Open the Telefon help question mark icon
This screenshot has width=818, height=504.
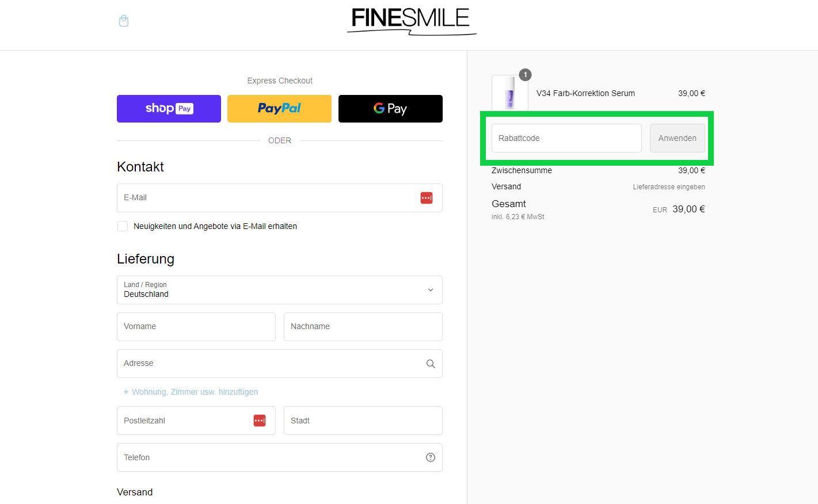tap(431, 457)
